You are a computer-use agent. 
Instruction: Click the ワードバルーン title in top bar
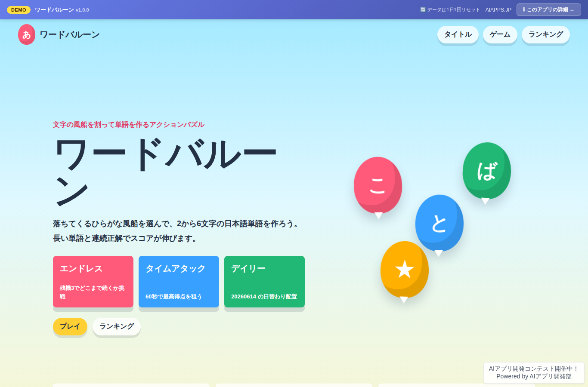(54, 9)
